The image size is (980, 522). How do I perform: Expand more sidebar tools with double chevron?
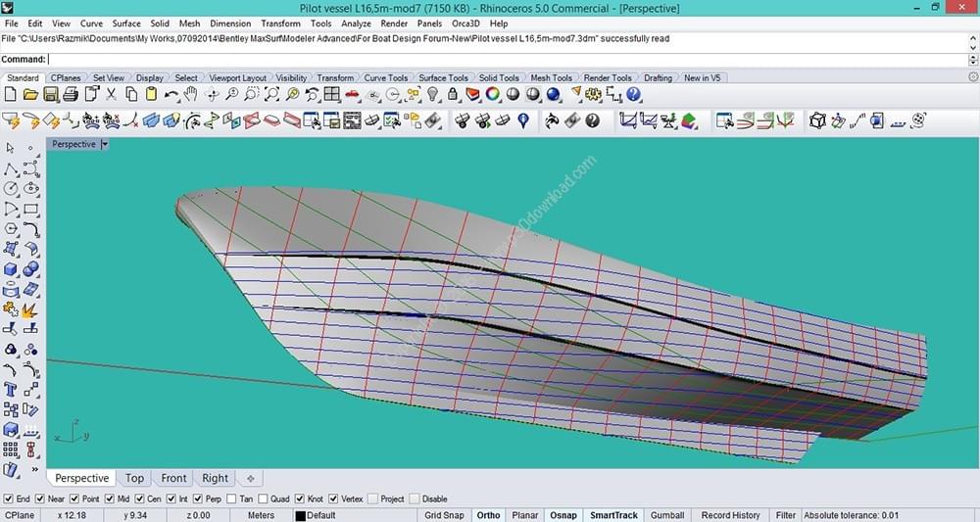[34, 469]
